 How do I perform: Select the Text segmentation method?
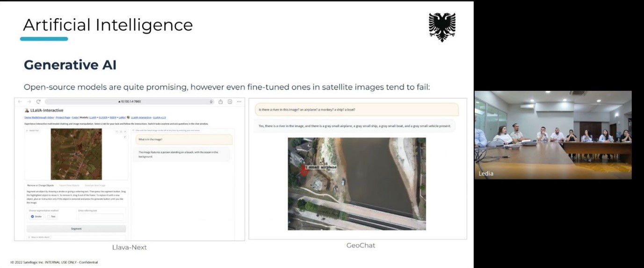51,216
